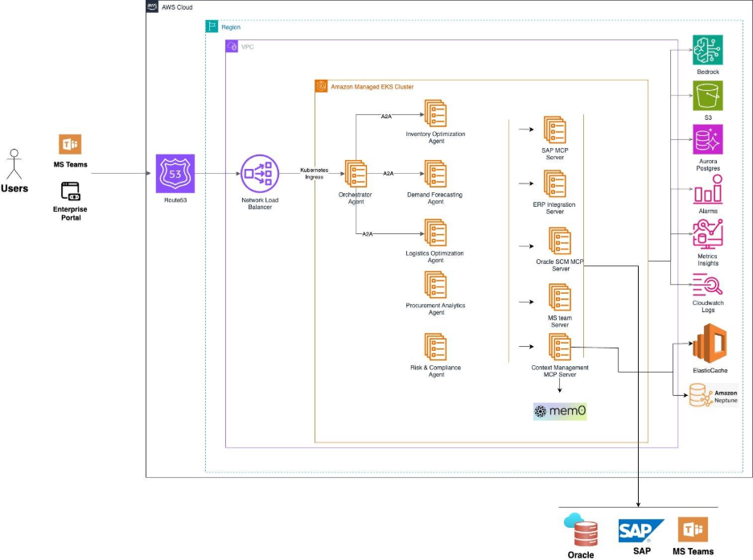This screenshot has height=560, width=753.
Task: Select the Aurora Postgres icon
Action: point(708,140)
